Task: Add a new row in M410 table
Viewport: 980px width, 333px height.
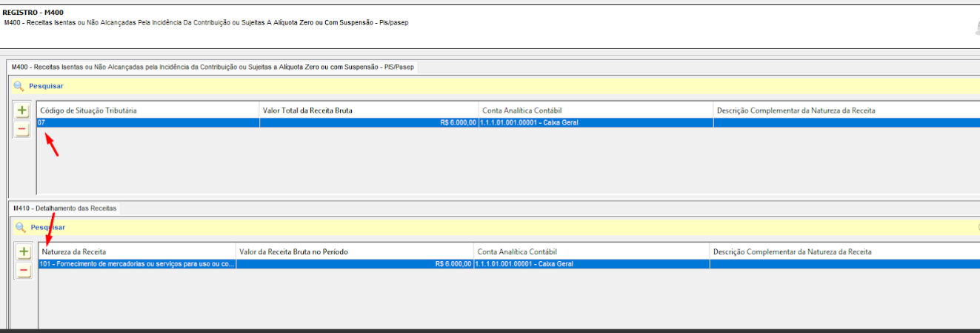Action: pos(24,252)
